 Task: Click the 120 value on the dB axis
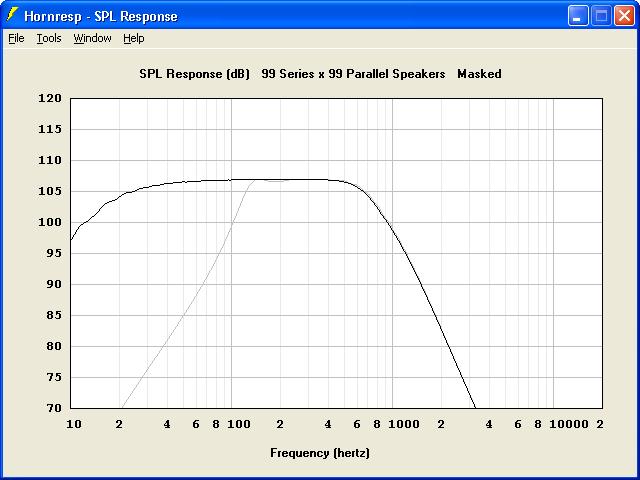click(50, 98)
